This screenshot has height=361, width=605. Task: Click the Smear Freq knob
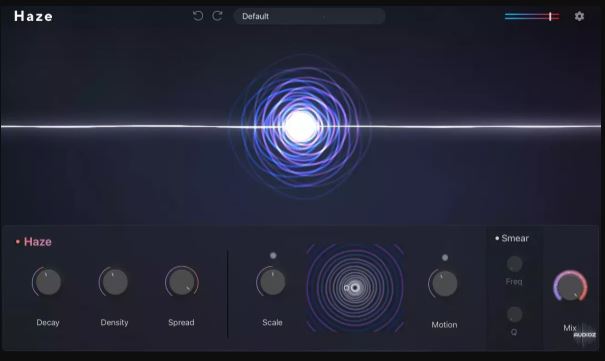514,265
